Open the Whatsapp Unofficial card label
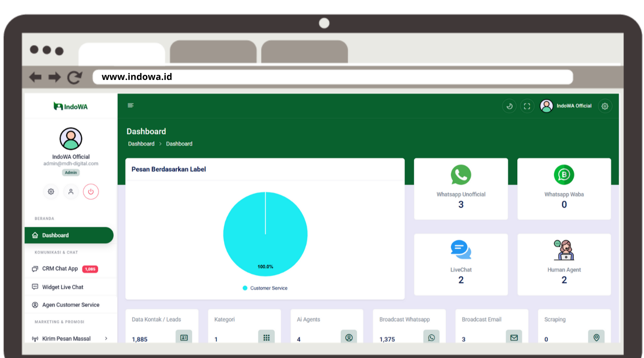Image resolution: width=644 pixels, height=358 pixels. coord(461,194)
